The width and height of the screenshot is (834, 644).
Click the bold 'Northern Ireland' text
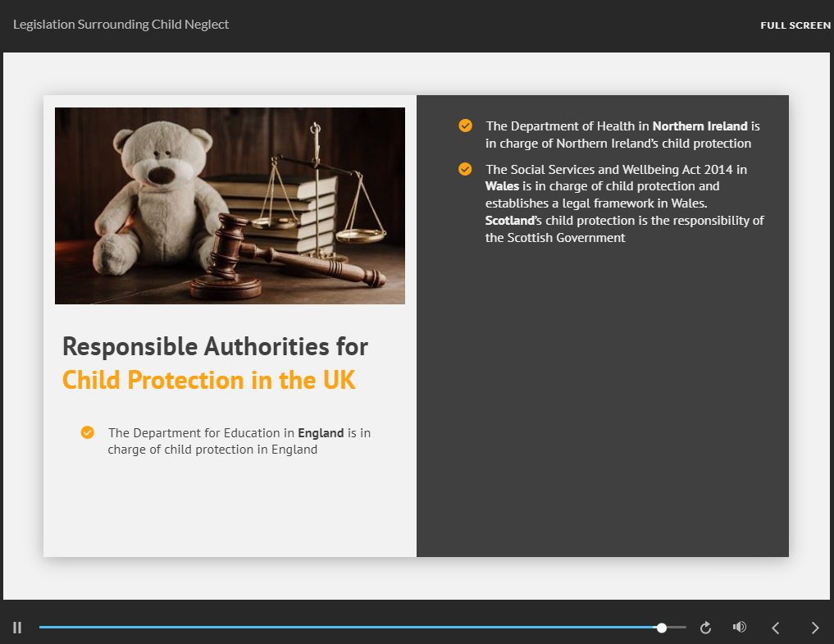(x=700, y=126)
